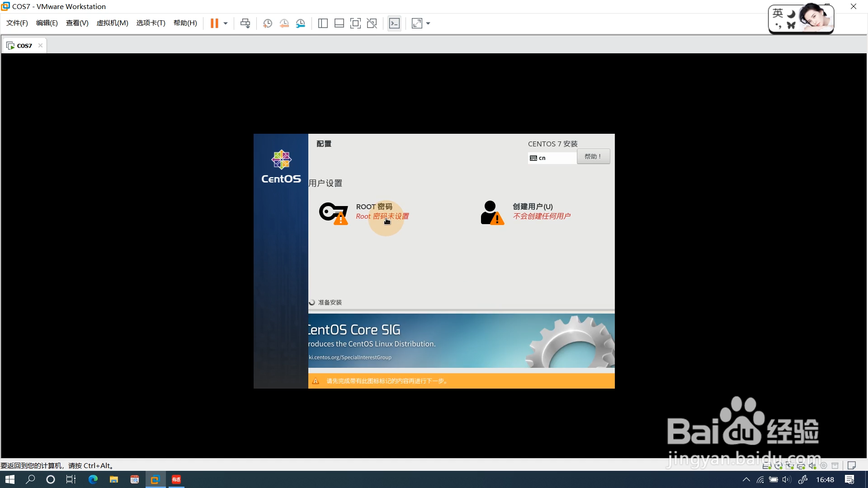This screenshot has width=868, height=488.
Task: Toggle the thumbnail bar view
Action: [339, 23]
